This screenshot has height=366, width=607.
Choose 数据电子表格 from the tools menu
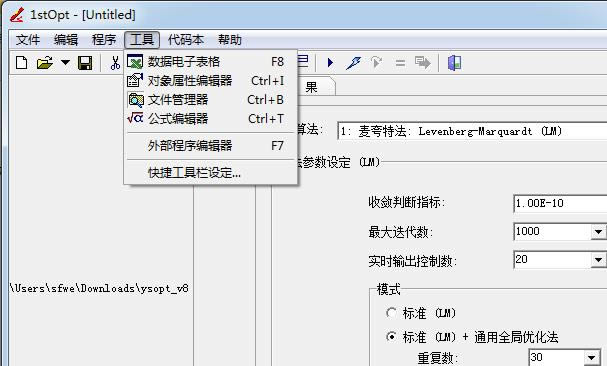[x=211, y=62]
